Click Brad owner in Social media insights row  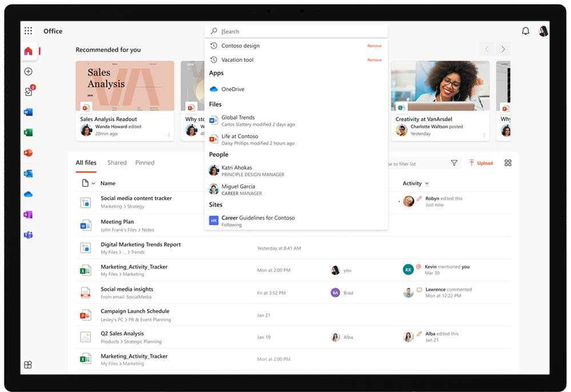pyautogui.click(x=342, y=293)
